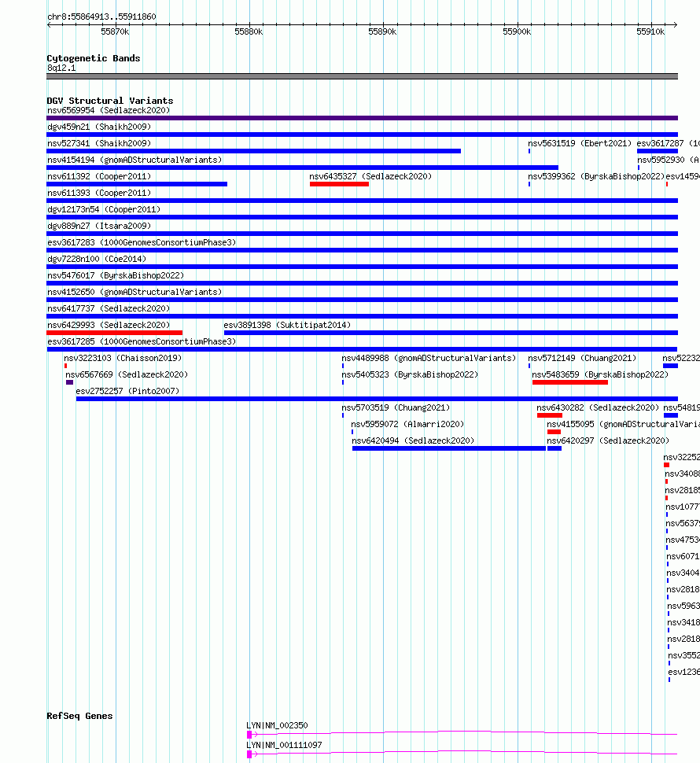Click the dgv459n21 (Shaikh2009) variant label
The image size is (700, 763).
pos(99,127)
